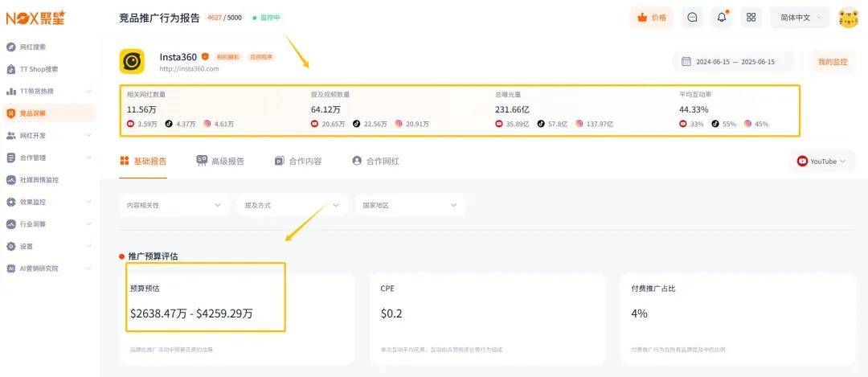Open 社媒舆情监控 in sidebar

pyautogui.click(x=39, y=180)
